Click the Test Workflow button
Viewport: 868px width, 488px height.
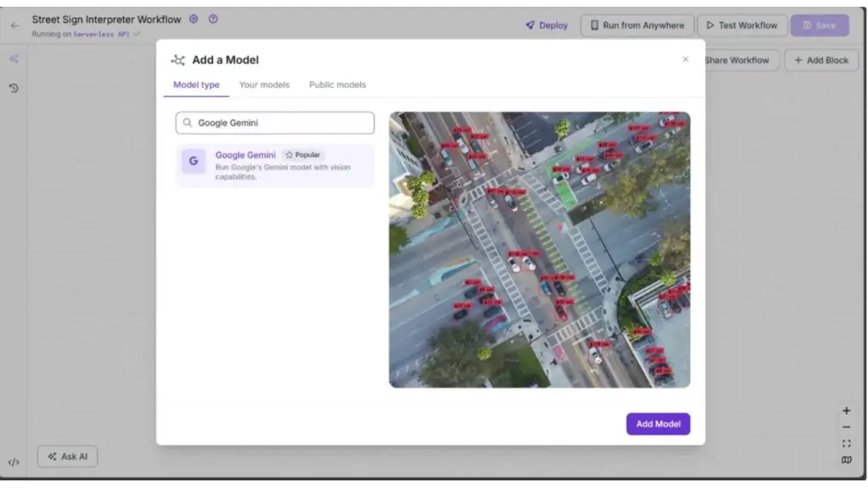742,25
